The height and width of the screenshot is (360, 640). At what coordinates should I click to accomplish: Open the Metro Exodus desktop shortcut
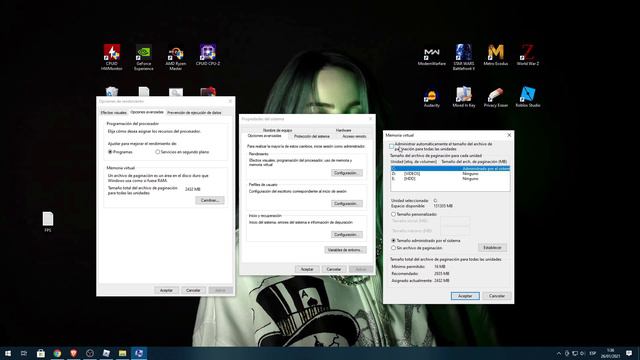496,55
